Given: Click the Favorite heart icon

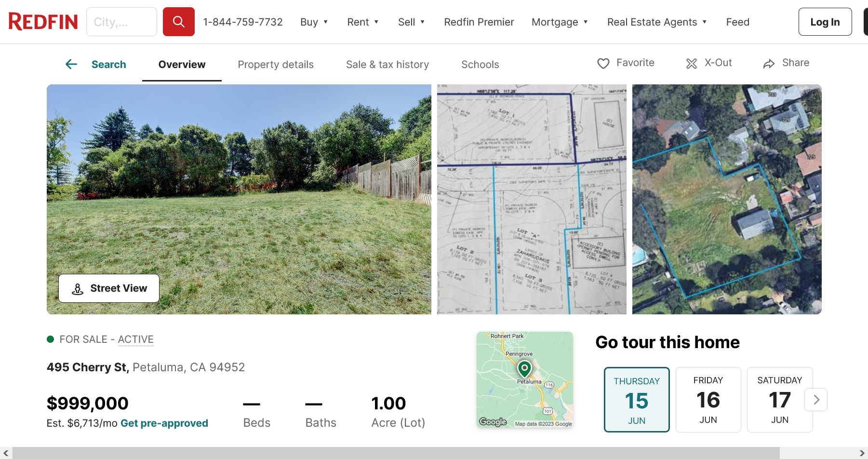Looking at the screenshot, I should tap(603, 63).
